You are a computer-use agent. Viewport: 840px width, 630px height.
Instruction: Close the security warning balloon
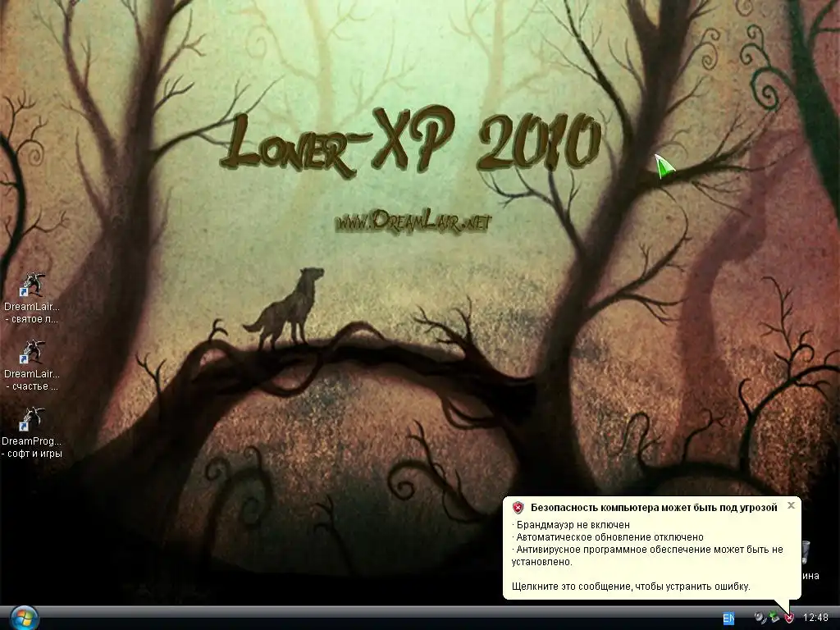pyautogui.click(x=791, y=505)
